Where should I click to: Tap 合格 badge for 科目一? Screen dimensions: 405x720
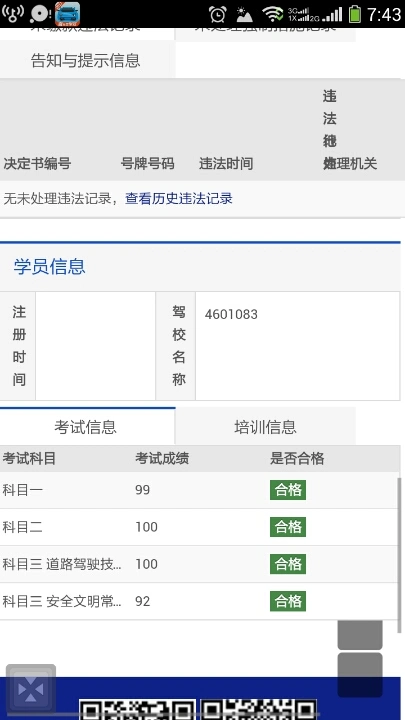coord(288,490)
